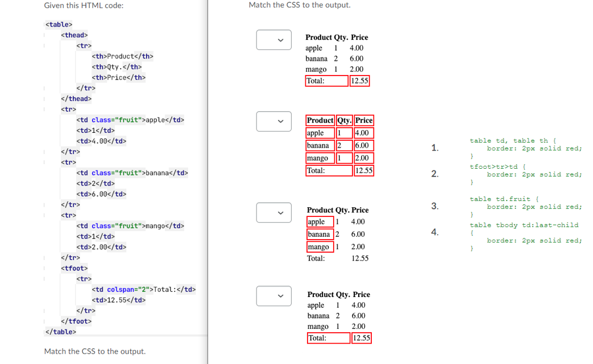Open the dropdown next to the bordered fruit names table
Screen dimensions: 593x364
coord(273,212)
